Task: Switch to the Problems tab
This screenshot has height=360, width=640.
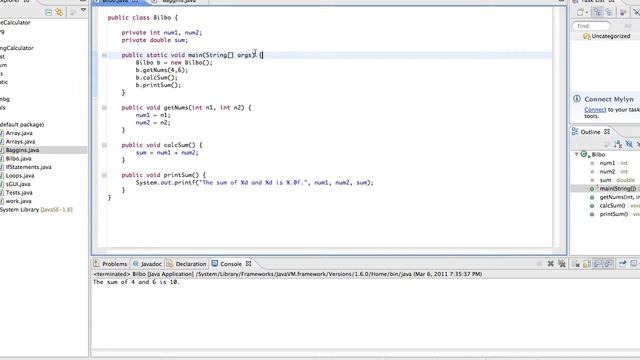Action: pos(110,264)
